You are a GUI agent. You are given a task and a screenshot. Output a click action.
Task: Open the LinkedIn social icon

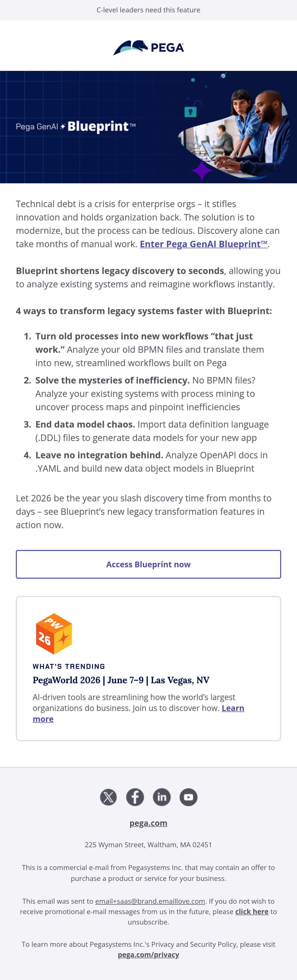click(162, 797)
